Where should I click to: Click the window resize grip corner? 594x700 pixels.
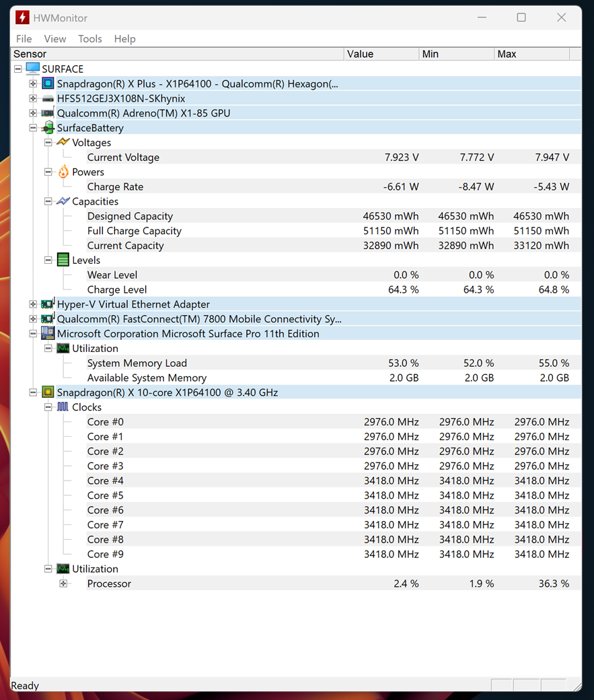(577, 686)
